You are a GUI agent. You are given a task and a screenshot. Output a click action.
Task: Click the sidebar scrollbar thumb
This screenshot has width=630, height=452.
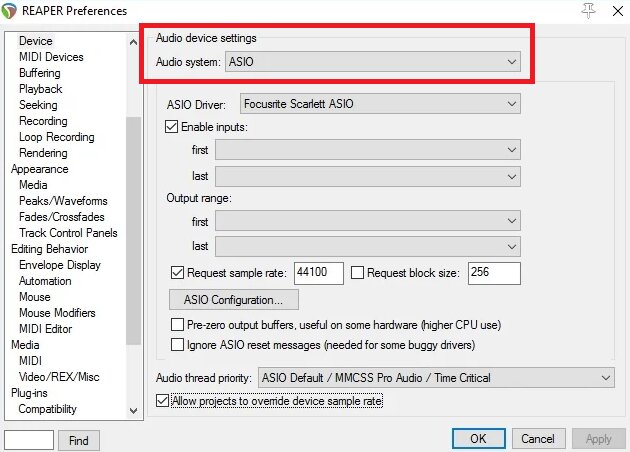133,231
